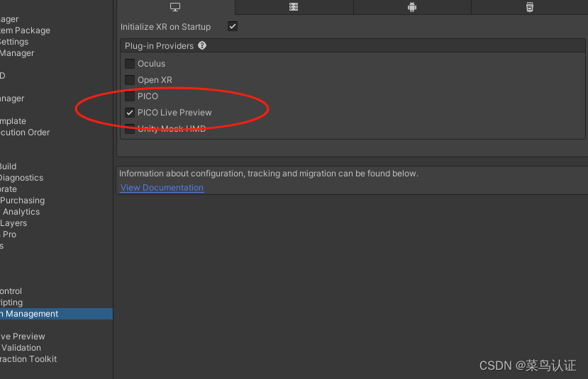The width and height of the screenshot is (588, 379).
Task: Switch to the Android platform tab
Action: [412, 7]
